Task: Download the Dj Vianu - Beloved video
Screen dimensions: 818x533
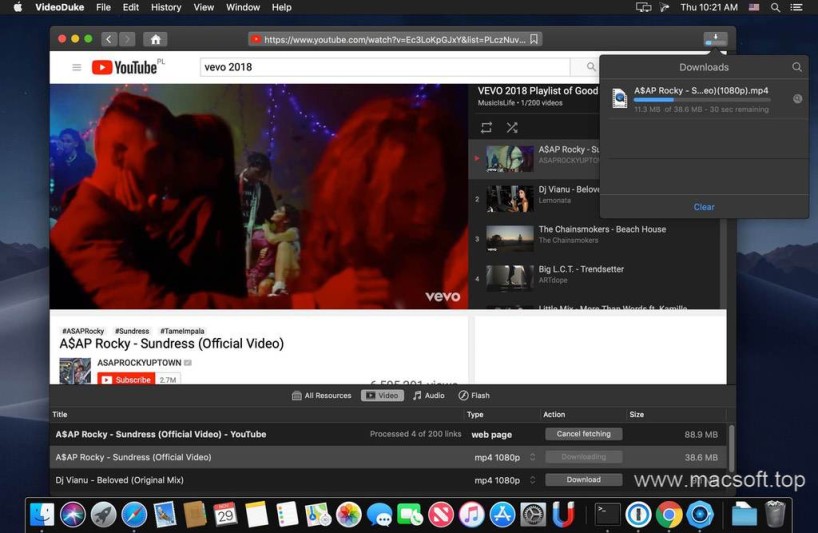Action: click(x=583, y=480)
